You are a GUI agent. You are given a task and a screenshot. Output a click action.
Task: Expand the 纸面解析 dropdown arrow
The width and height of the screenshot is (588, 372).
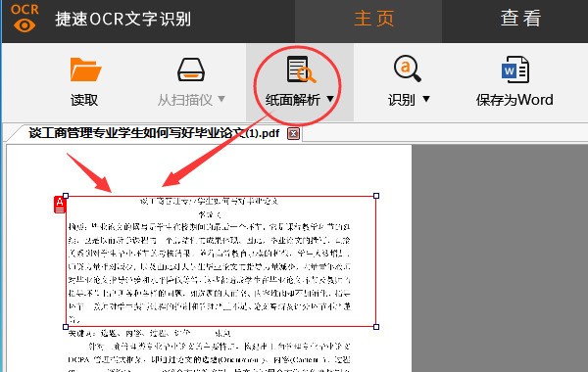pyautogui.click(x=330, y=99)
